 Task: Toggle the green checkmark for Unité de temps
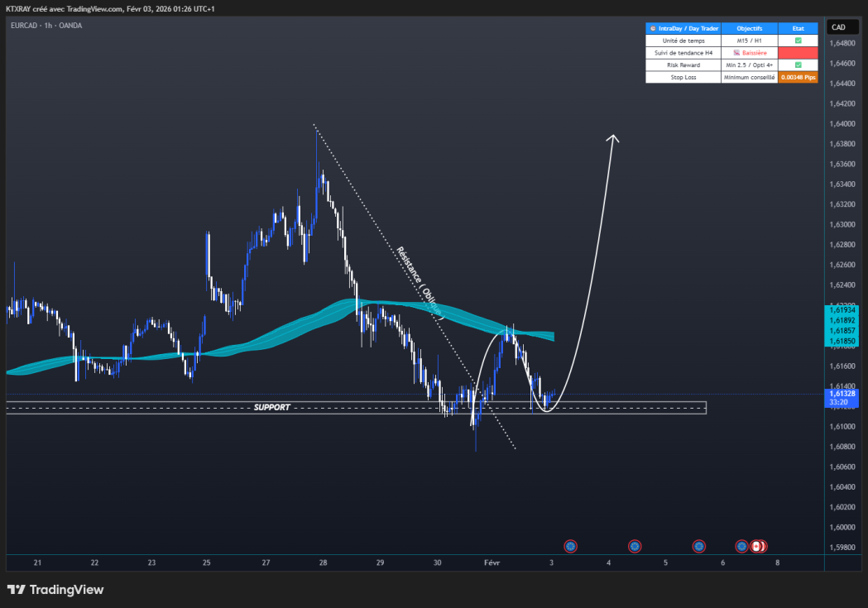pyautogui.click(x=798, y=40)
